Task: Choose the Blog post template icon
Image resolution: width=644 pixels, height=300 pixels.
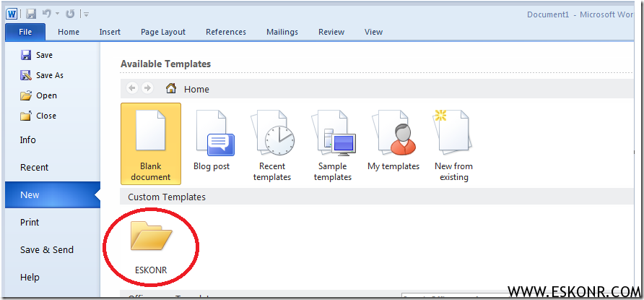Action: tap(212, 142)
